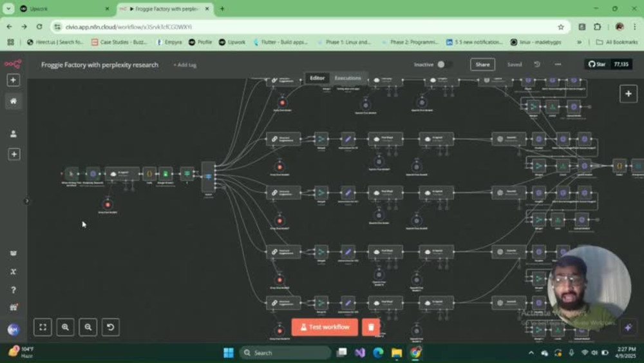
Task: Open the All Bookmarks folder
Action: [617, 42]
